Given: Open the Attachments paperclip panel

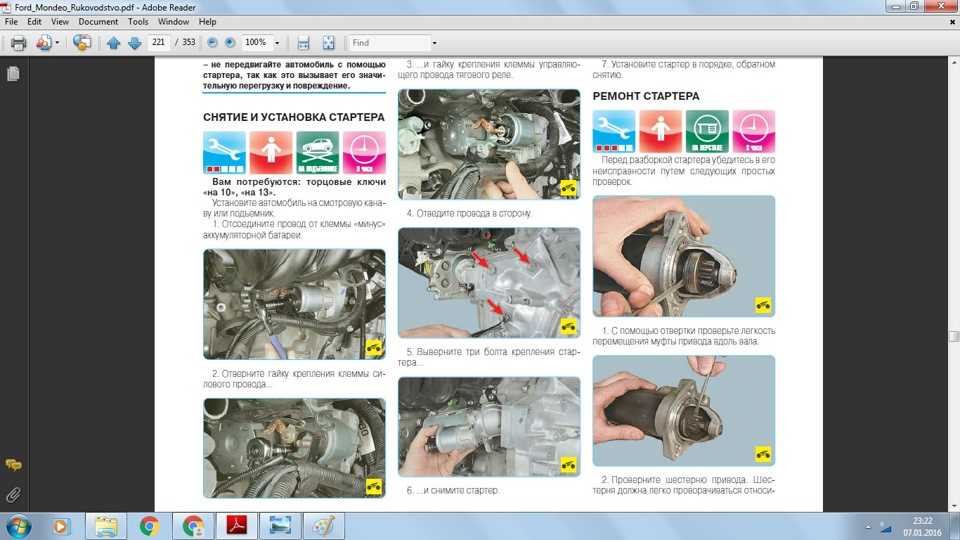Looking at the screenshot, I should coord(13,493).
